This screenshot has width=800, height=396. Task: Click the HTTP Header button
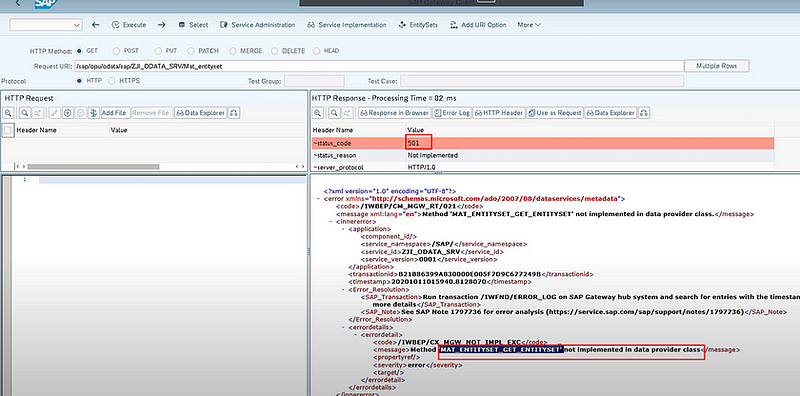498,113
